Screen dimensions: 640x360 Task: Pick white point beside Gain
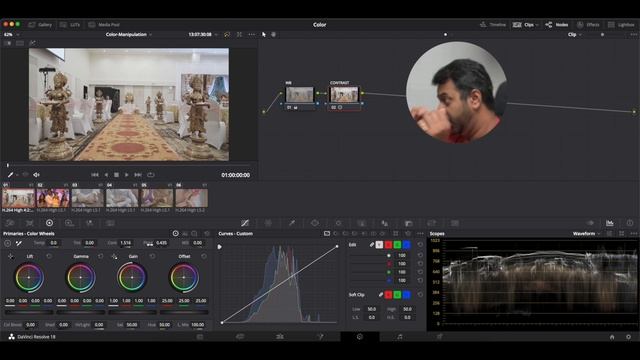(x=114, y=256)
